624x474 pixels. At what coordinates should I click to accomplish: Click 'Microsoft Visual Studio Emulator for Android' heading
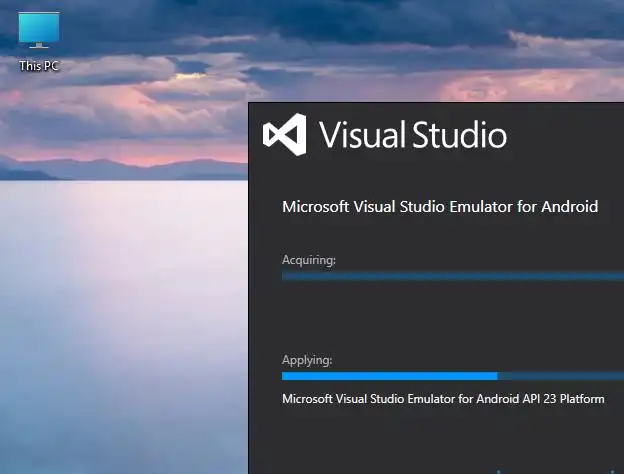440,207
